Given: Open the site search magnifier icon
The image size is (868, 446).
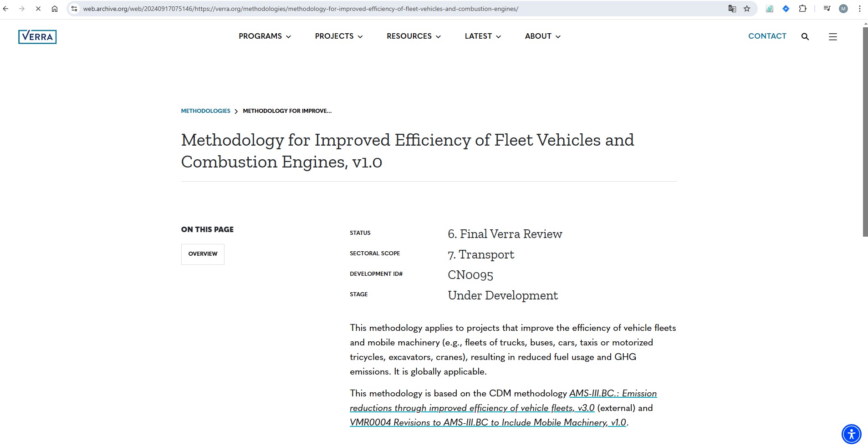Looking at the screenshot, I should (x=805, y=37).
